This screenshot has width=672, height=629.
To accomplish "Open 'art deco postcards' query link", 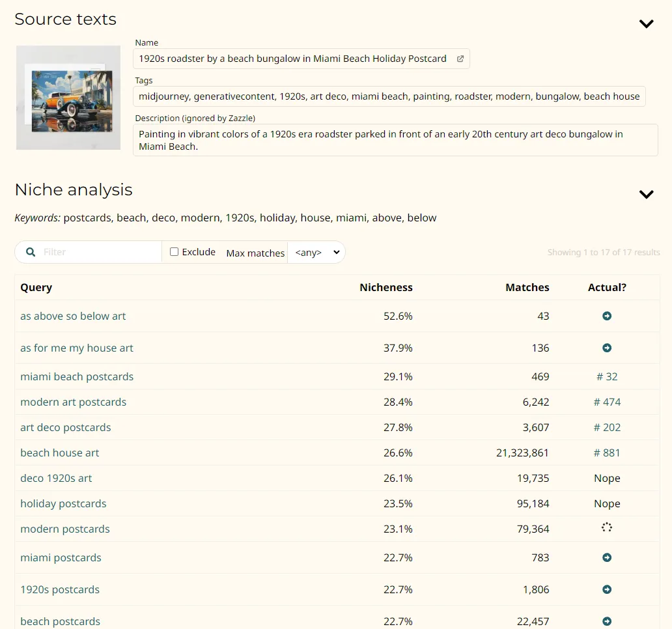I will (66, 427).
